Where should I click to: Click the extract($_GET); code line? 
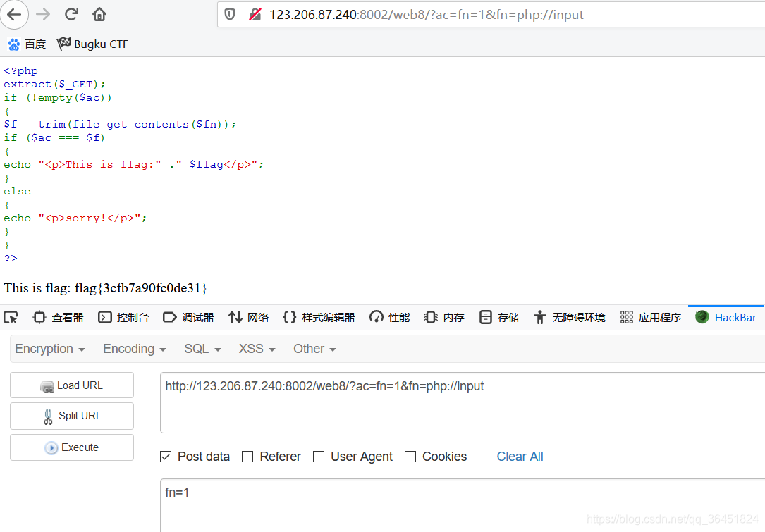54,85
